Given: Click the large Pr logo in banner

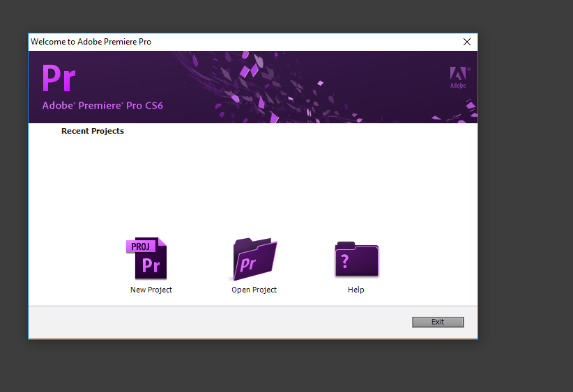Looking at the screenshot, I should [59, 78].
